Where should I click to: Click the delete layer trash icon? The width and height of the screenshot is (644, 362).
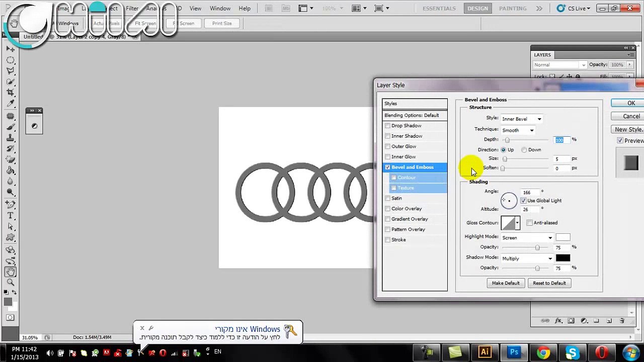pos(622,321)
